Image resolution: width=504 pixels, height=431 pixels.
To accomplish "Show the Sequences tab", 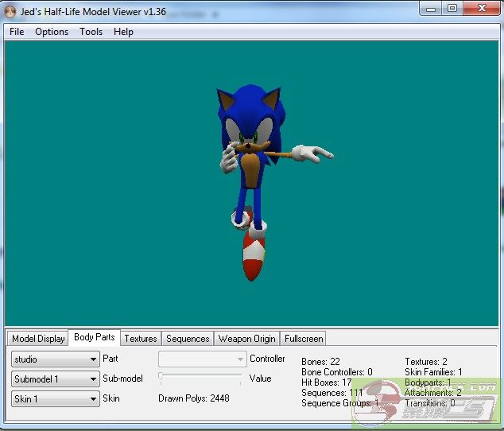I will tap(188, 339).
